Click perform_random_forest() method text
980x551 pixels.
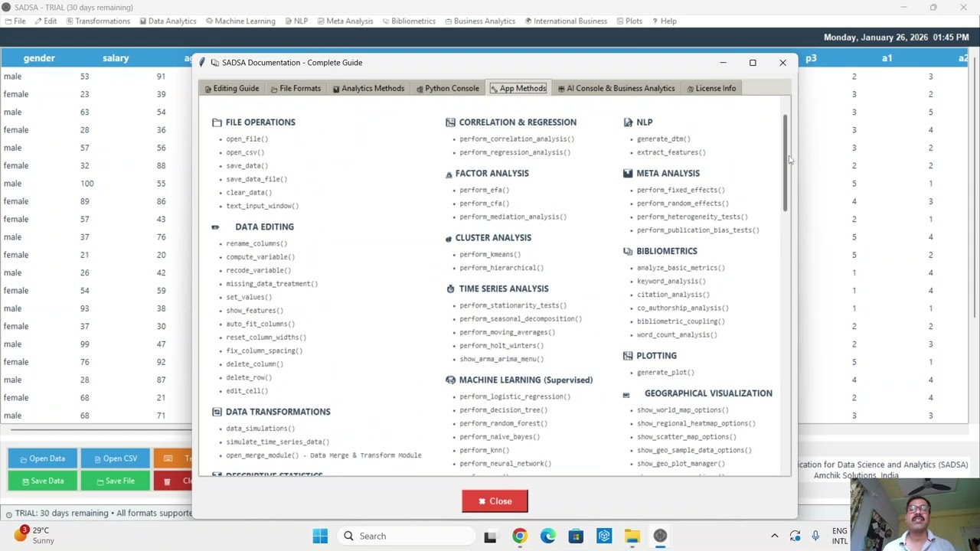(503, 424)
